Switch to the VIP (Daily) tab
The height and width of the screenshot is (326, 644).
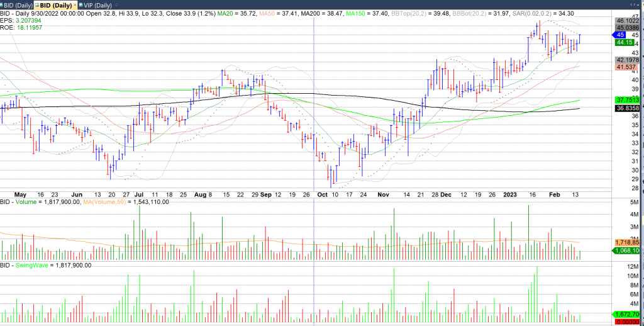[x=94, y=5]
